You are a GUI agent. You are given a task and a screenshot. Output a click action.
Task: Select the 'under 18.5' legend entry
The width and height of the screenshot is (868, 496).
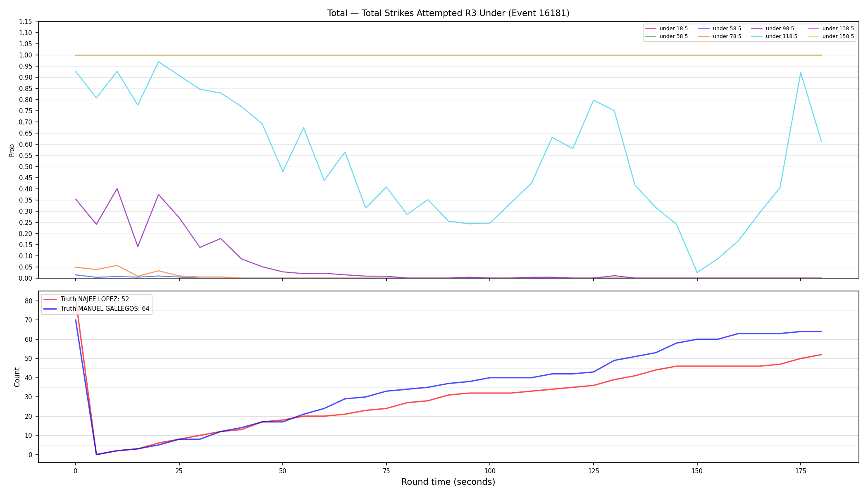pyautogui.click(x=666, y=29)
